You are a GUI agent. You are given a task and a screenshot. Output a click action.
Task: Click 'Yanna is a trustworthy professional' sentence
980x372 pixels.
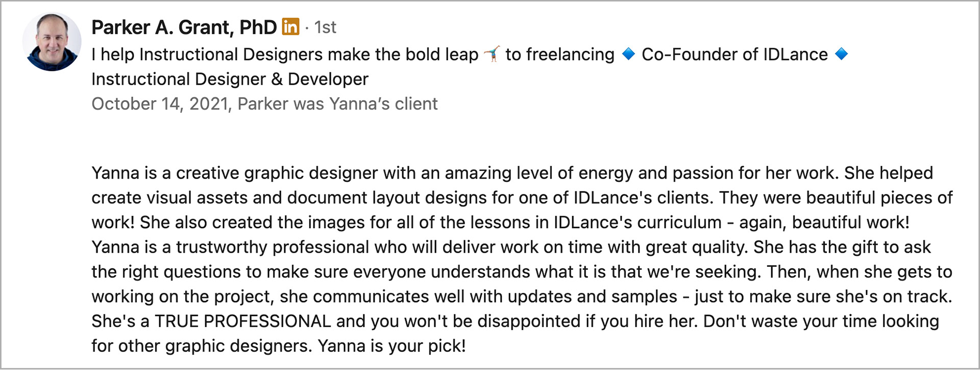coord(230,247)
